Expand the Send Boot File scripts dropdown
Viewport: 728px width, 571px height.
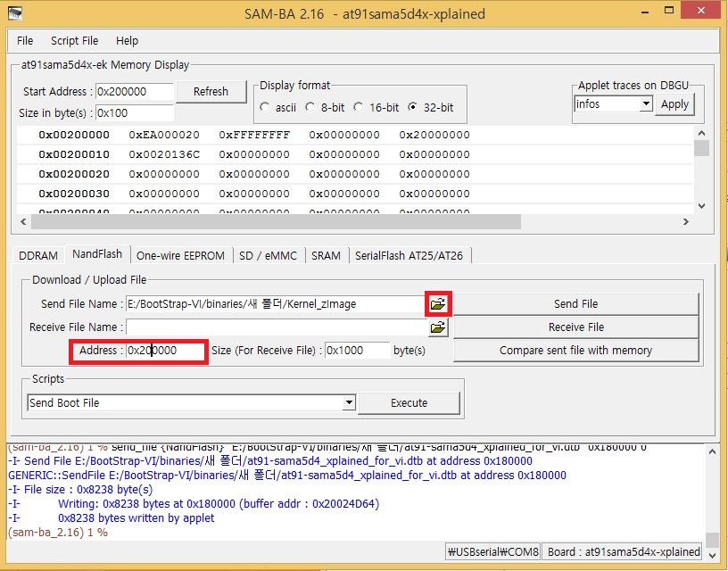(349, 403)
